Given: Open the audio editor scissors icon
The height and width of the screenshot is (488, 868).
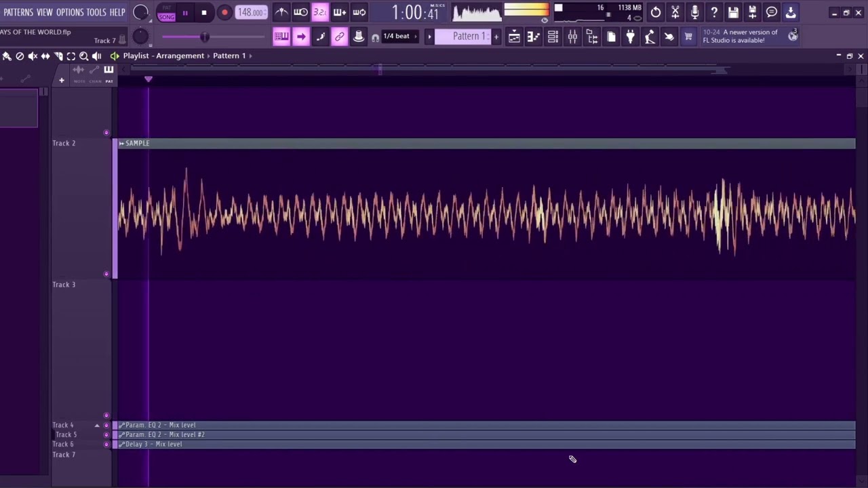Looking at the screenshot, I should [x=675, y=12].
